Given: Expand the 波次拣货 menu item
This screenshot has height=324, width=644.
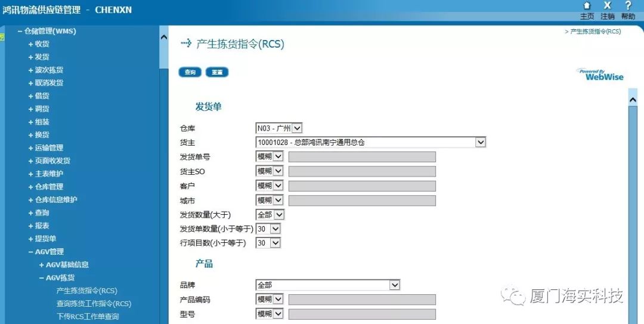Looking at the screenshot, I should click(31, 70).
